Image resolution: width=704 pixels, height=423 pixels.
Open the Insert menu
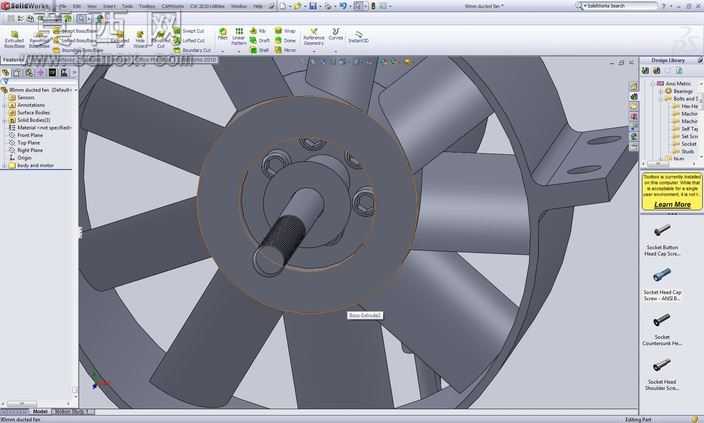point(110,6)
